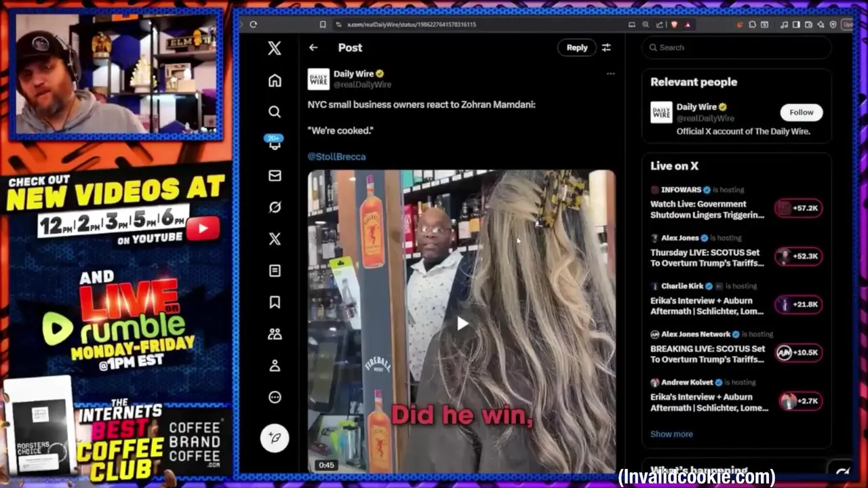The image size is (868, 488).
Task: Click the +21.8K listeners badge
Action: 799,304
